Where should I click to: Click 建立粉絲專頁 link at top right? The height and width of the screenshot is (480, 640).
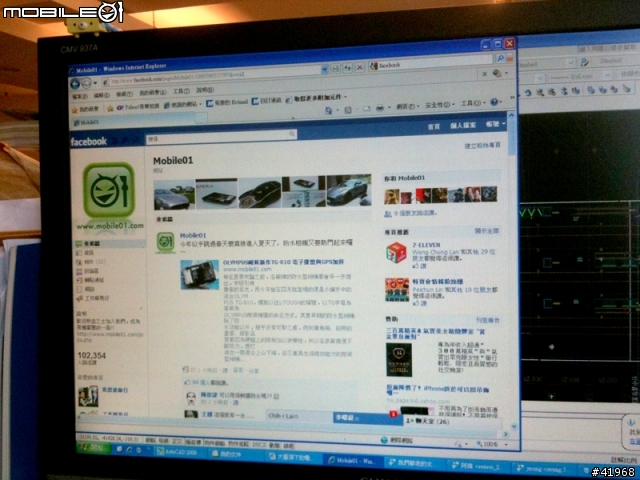tap(482, 145)
